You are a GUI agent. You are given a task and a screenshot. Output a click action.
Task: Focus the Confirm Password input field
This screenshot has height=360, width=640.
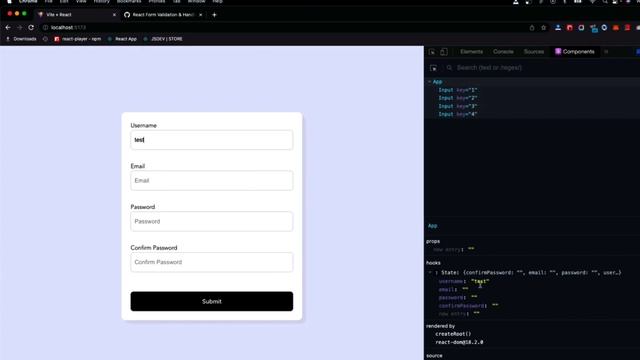pos(211,262)
